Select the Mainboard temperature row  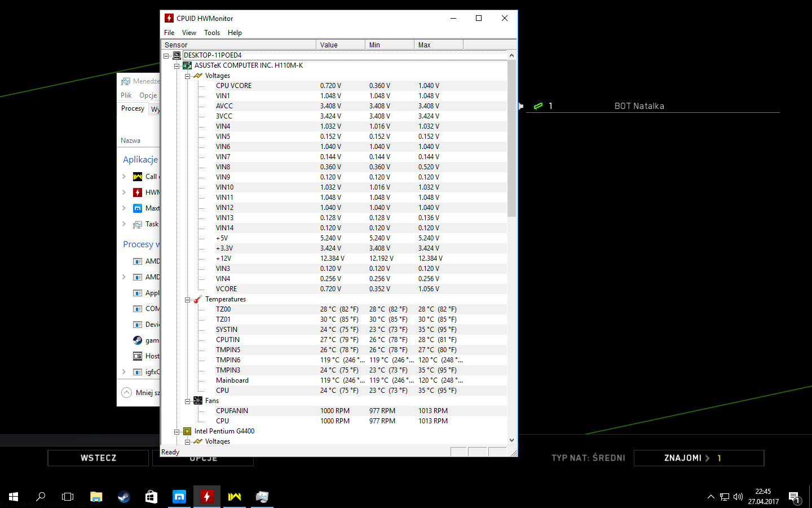[361, 380]
